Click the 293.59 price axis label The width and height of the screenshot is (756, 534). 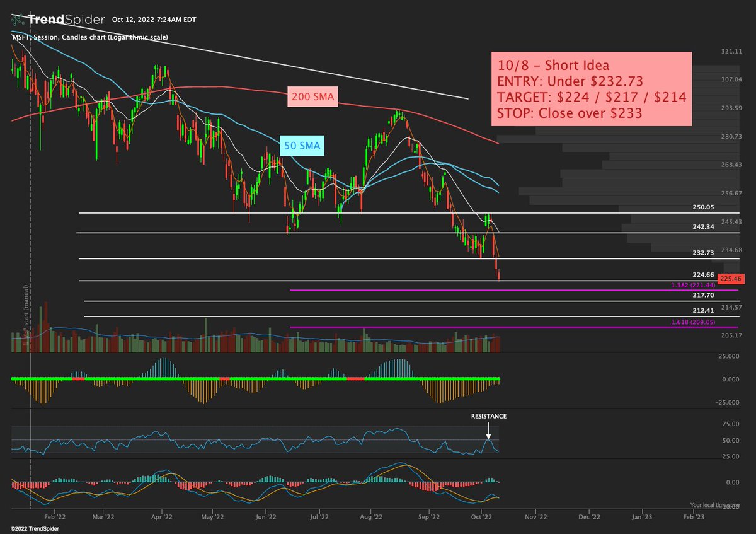[730, 108]
